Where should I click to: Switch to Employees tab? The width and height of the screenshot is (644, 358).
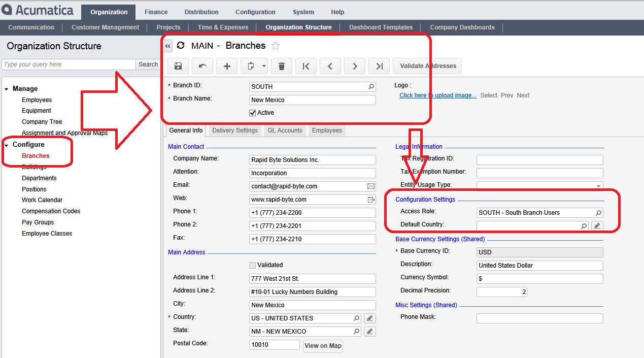pyautogui.click(x=327, y=131)
